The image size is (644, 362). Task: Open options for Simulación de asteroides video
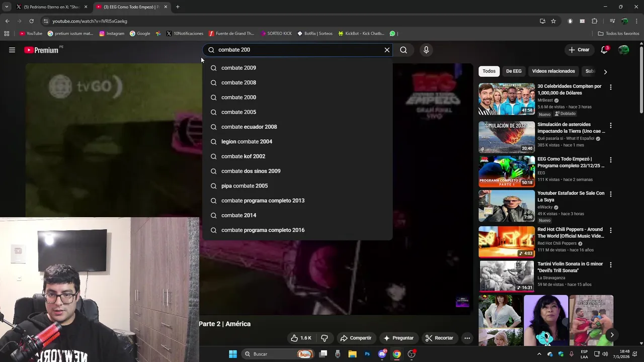[611, 126]
